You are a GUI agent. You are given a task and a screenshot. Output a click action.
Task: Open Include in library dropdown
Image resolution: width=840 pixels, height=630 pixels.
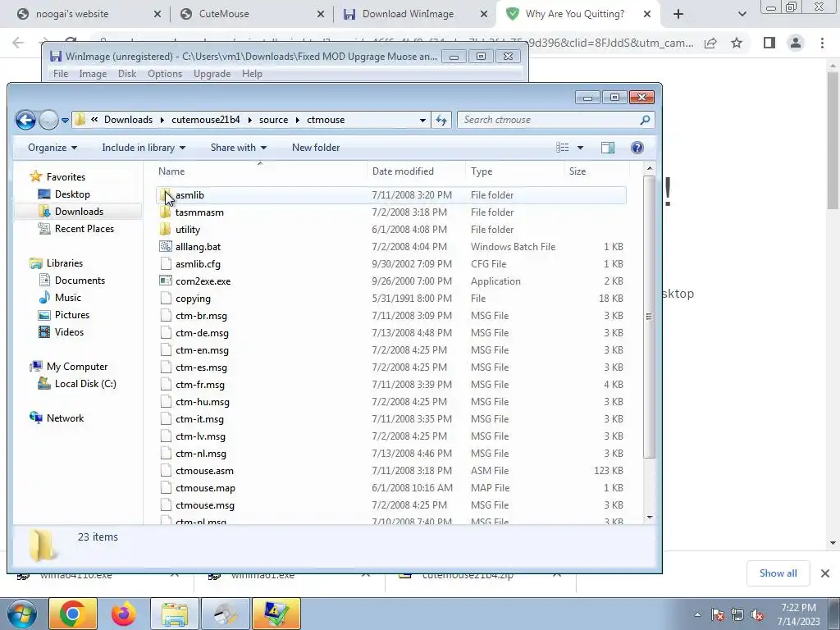tap(144, 148)
